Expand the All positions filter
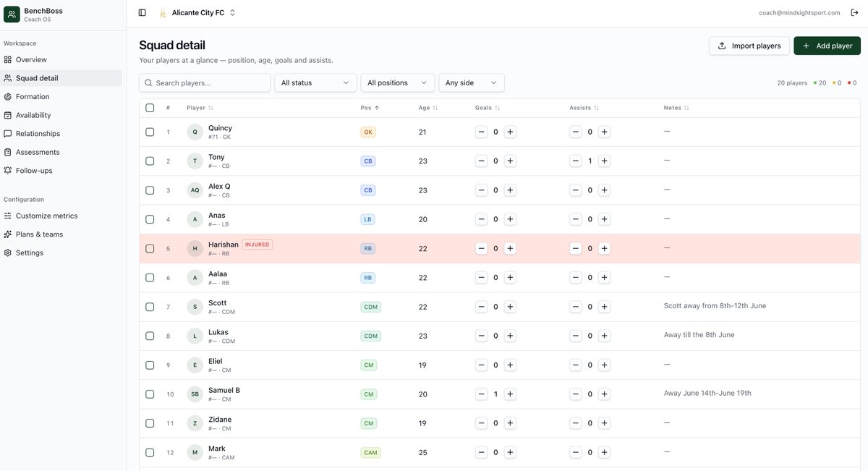This screenshot has height=471, width=868. tap(398, 82)
